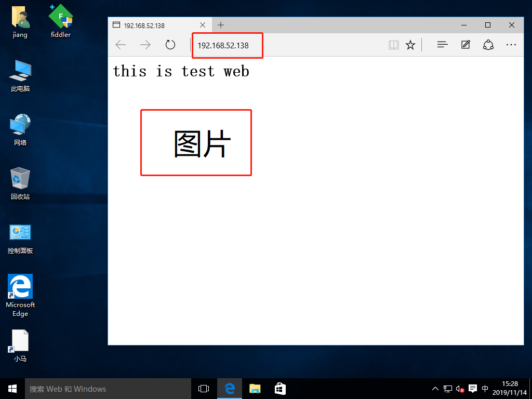
Task: Select the jiang user folder icon
Action: point(20,22)
